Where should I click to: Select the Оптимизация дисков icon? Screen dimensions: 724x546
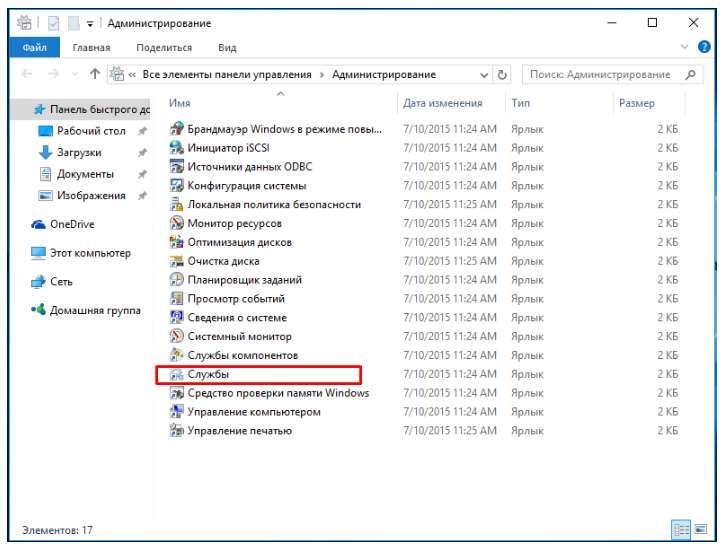(176, 242)
